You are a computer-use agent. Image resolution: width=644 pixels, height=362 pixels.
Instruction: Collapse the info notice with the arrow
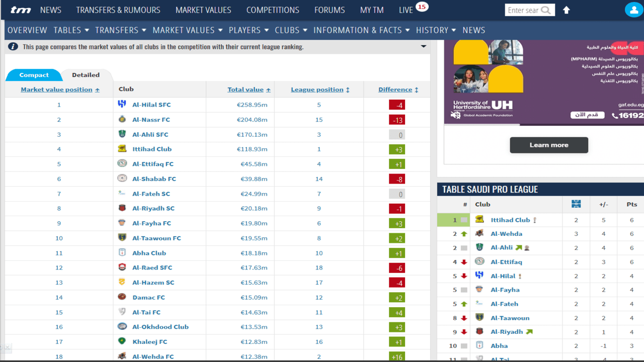tap(424, 46)
